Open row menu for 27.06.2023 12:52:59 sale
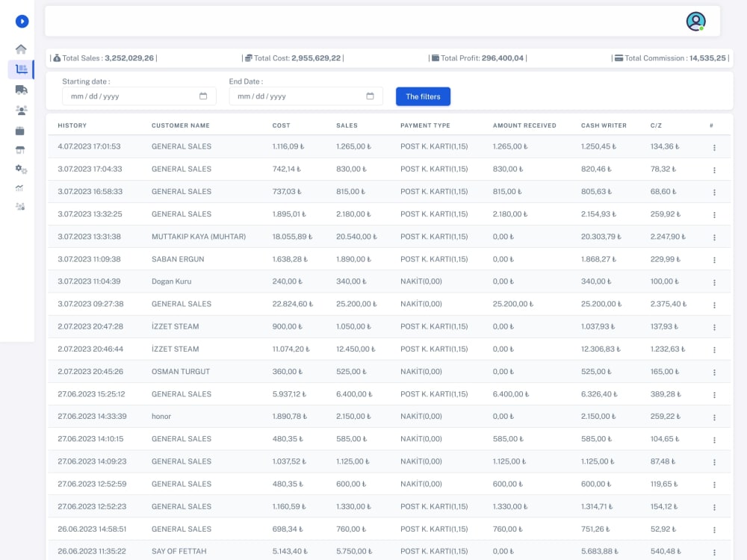Viewport: 747px width, 560px height. (x=714, y=485)
